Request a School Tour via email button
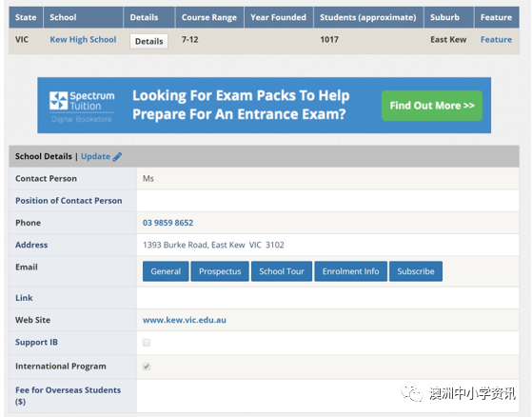This screenshot has height=417, width=532. pos(282,271)
